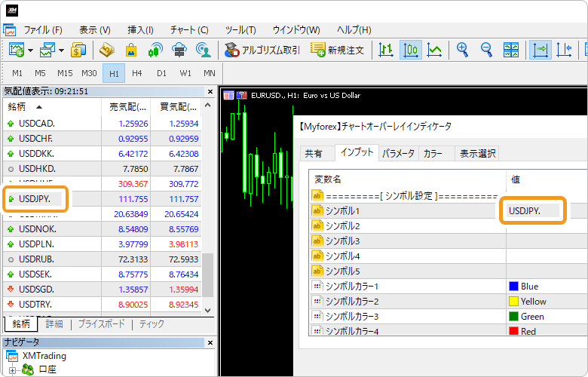This screenshot has height=377, width=588.
Task: Click the tile windows icon
Action: (x=511, y=50)
